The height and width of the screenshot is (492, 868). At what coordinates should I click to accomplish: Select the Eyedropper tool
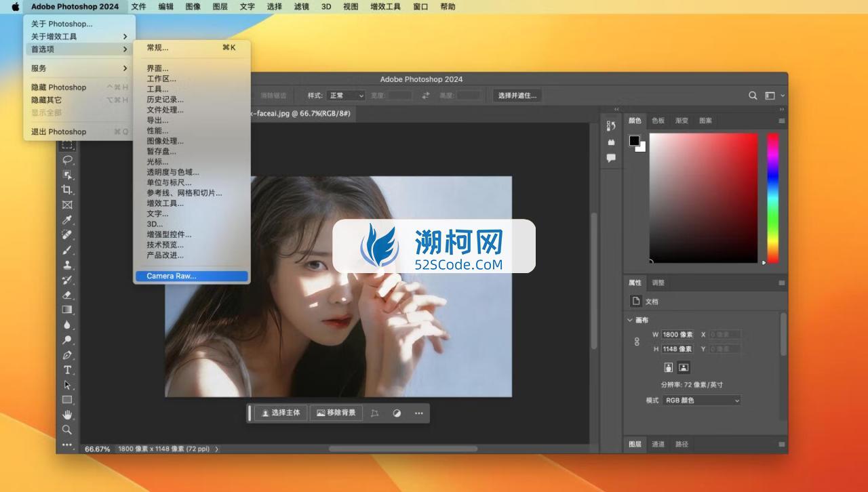point(67,220)
